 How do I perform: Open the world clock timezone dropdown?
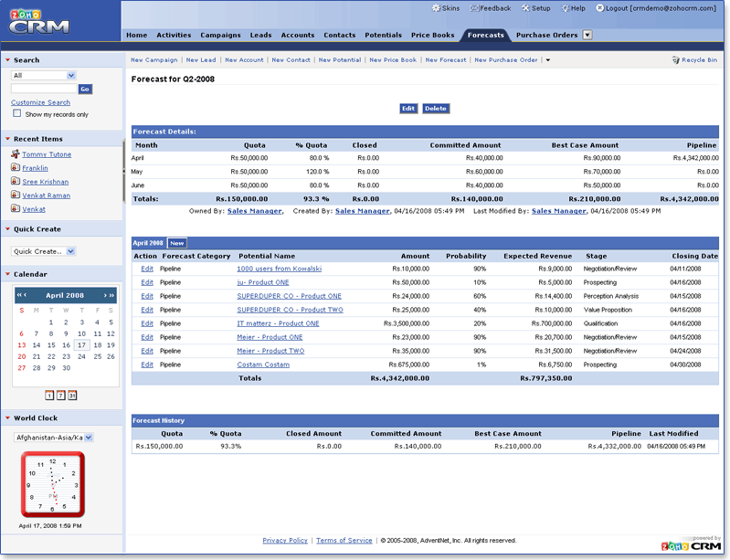pyautogui.click(x=54, y=438)
